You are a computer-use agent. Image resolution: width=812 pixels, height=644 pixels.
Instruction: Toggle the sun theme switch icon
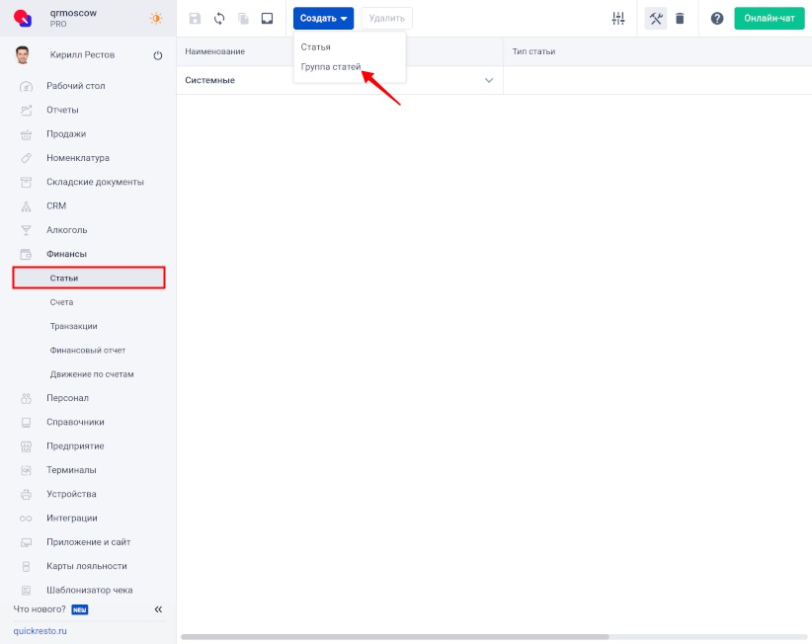[x=156, y=18]
